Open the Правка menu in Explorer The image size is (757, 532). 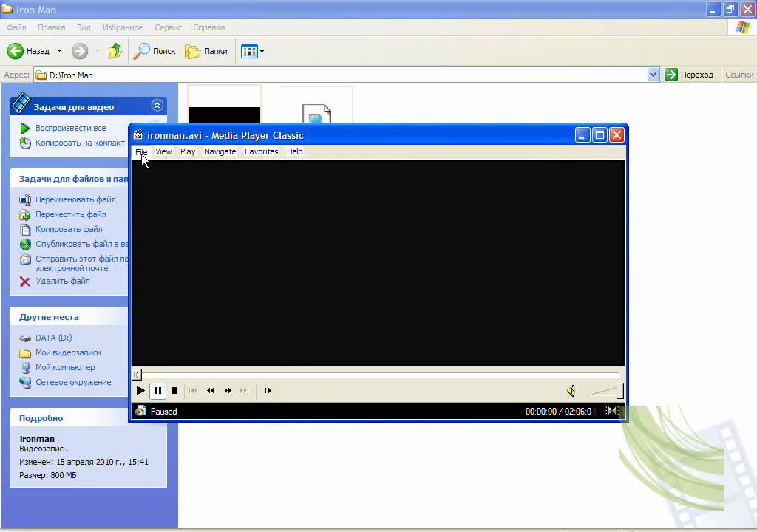(51, 27)
